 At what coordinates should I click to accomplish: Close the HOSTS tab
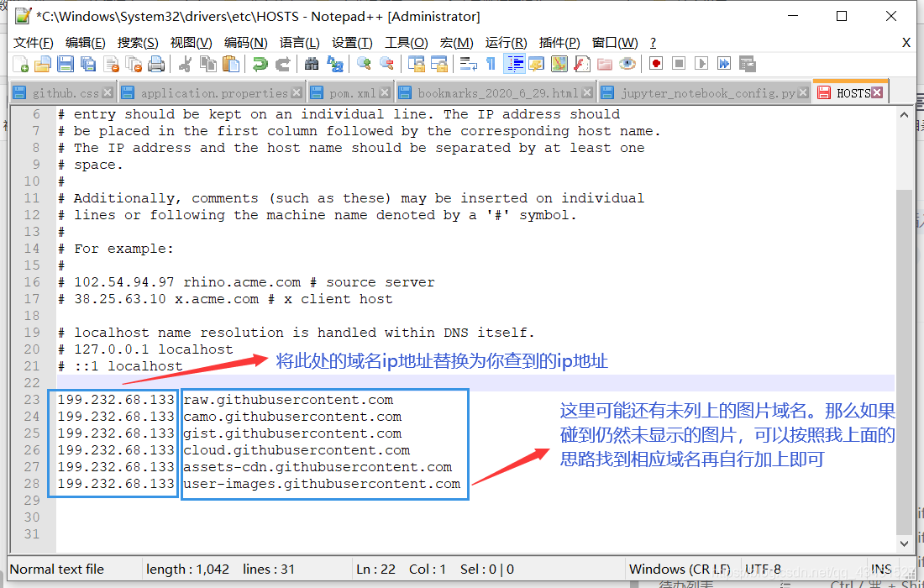(x=878, y=92)
